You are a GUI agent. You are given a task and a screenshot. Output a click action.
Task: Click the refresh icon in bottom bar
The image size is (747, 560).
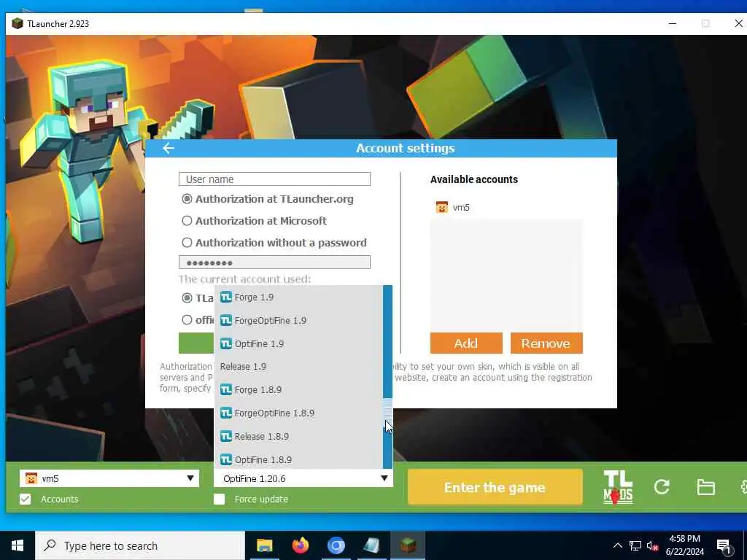[662, 486]
